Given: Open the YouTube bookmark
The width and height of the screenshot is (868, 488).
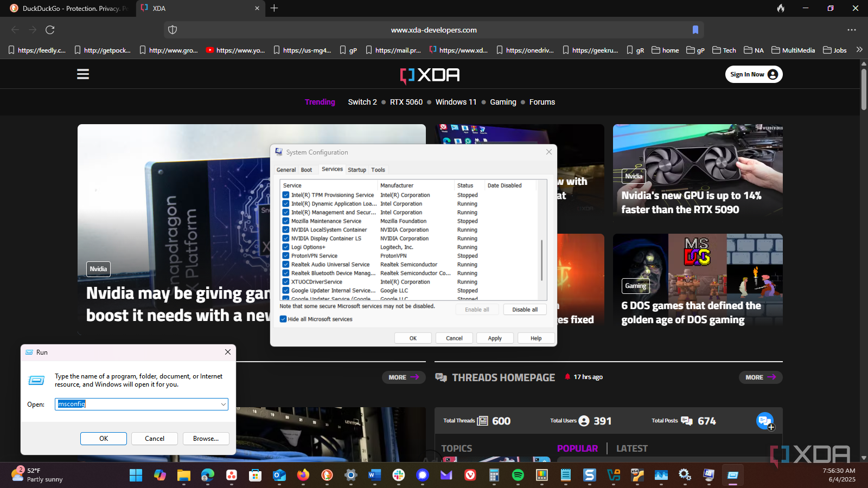Looking at the screenshot, I should click(x=235, y=50).
